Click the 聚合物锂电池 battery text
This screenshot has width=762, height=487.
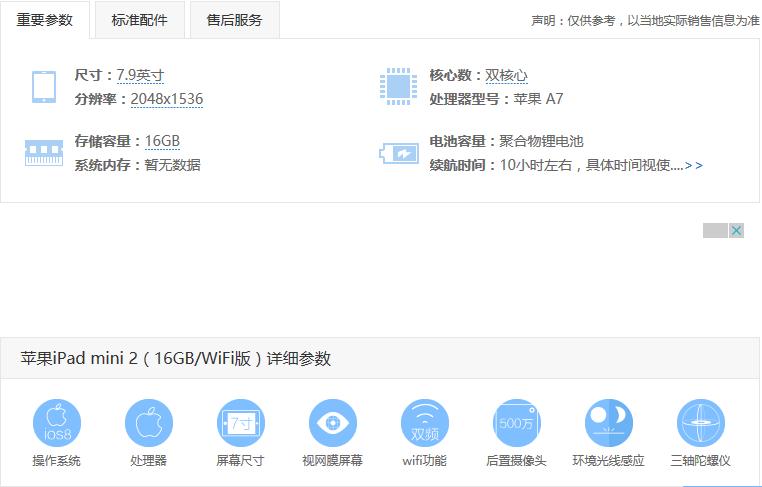coord(541,141)
